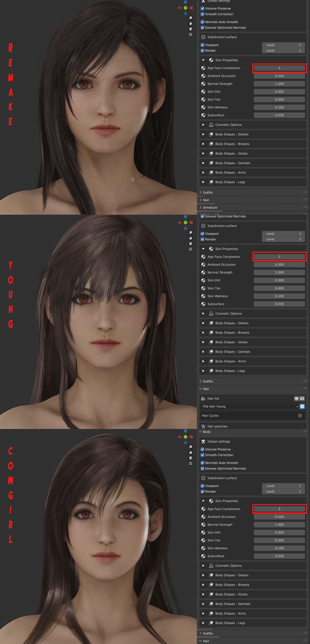Click the green Y axis gizmo in REMAKE viewport

[x=185, y=8]
